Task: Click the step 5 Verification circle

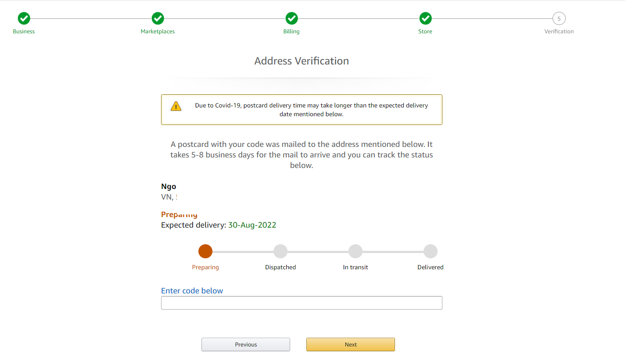Action: [x=559, y=18]
